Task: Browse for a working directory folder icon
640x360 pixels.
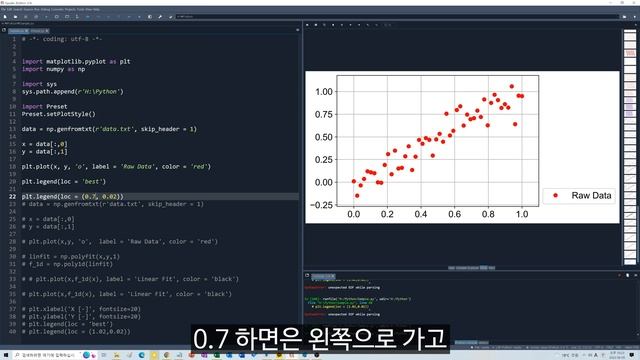Action: tap(624, 17)
